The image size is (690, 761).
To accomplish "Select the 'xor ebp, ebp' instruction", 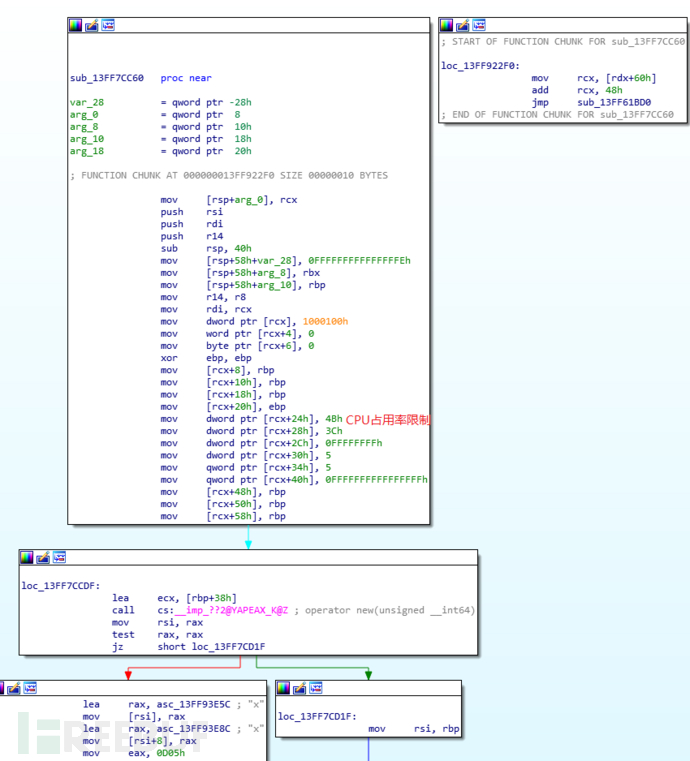I will click(x=206, y=358).
